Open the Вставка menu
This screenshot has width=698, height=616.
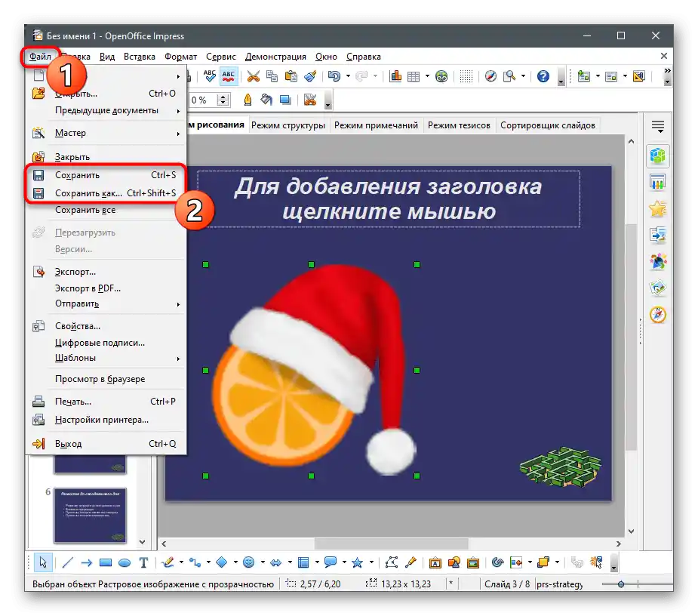[x=140, y=57]
